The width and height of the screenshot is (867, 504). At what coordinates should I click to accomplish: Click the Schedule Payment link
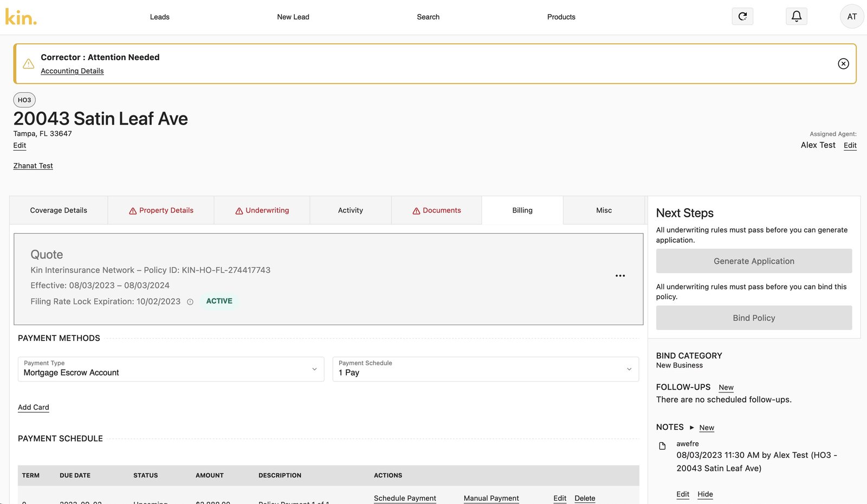point(405,499)
